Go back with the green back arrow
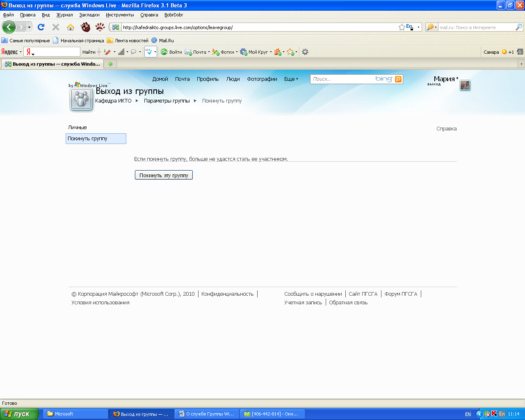Screen dimensions: 525x420 9,27
